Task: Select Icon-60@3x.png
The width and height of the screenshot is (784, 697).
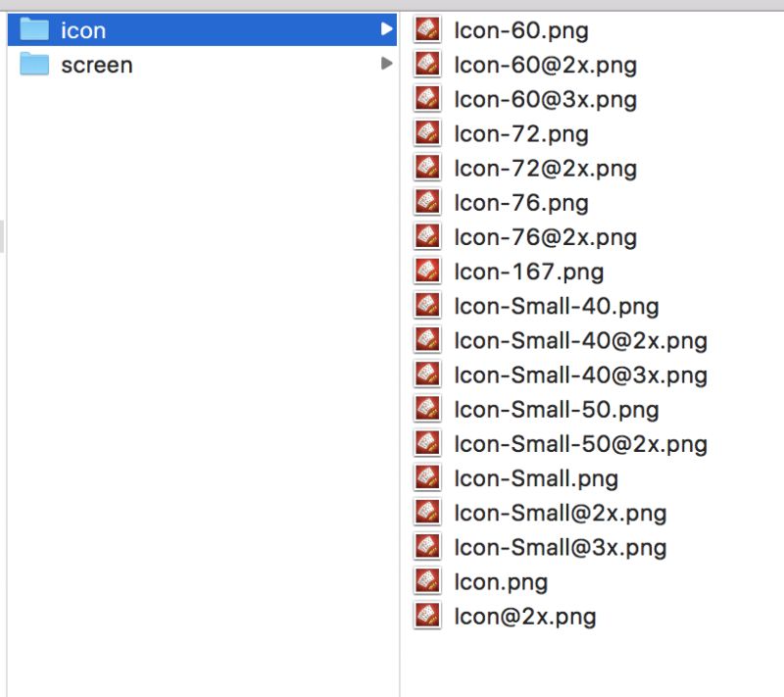Action: [544, 99]
